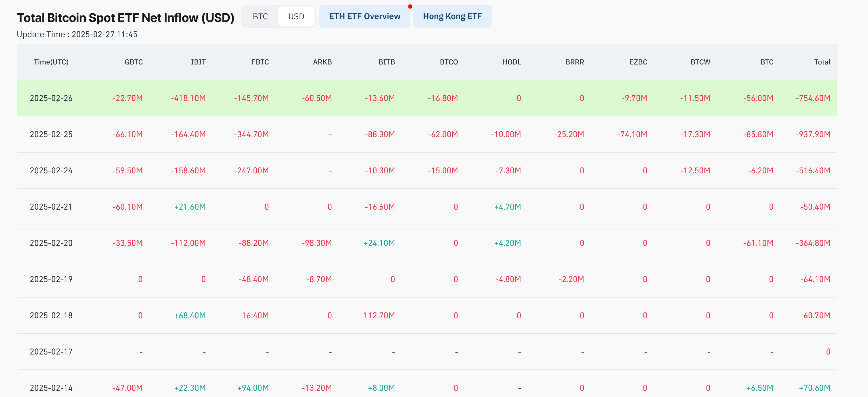Open the Hong Kong ETF page
The width and height of the screenshot is (868, 397).
[452, 16]
